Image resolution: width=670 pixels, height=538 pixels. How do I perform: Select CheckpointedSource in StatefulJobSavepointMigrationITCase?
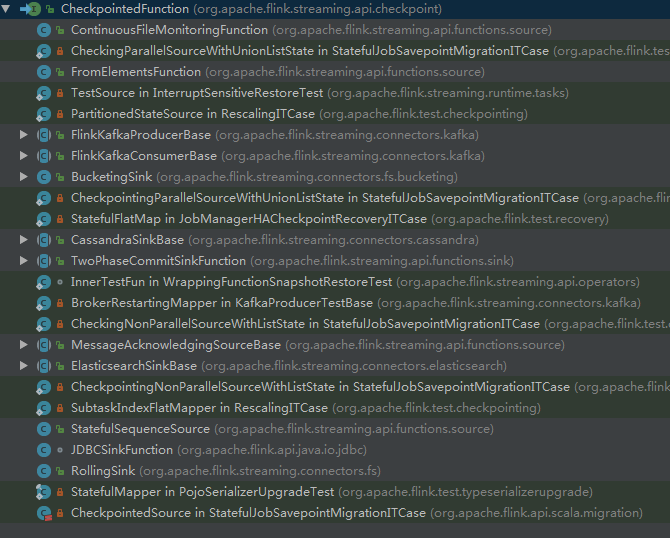pyautogui.click(x=335, y=512)
